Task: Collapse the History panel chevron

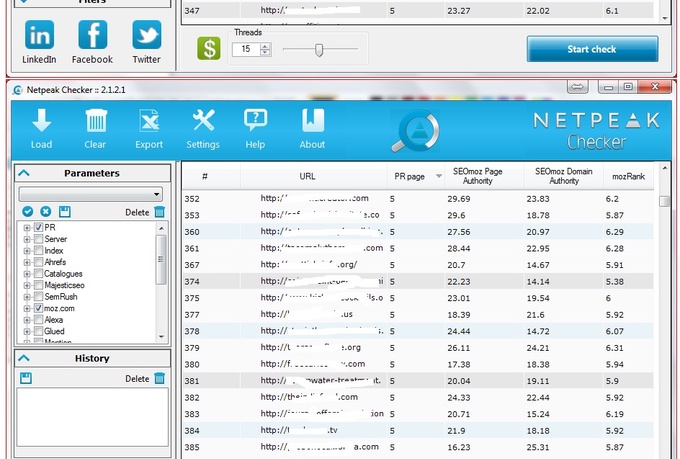Action: coord(24,358)
